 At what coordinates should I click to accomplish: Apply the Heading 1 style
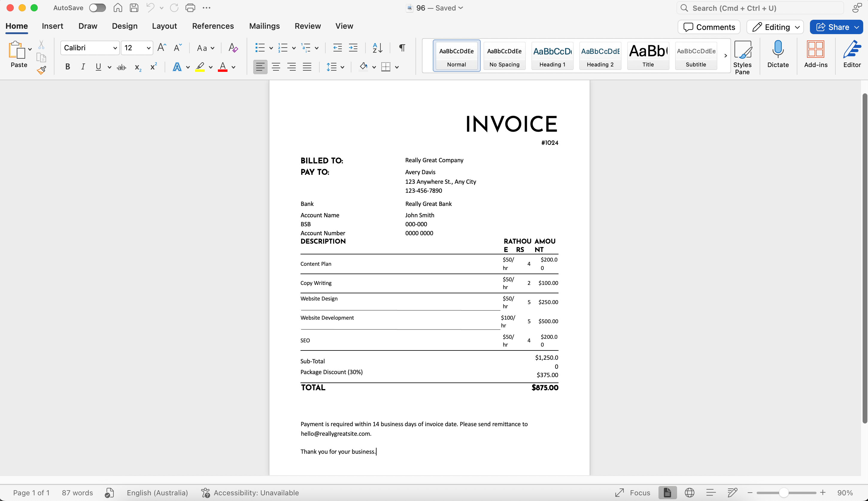(x=552, y=56)
